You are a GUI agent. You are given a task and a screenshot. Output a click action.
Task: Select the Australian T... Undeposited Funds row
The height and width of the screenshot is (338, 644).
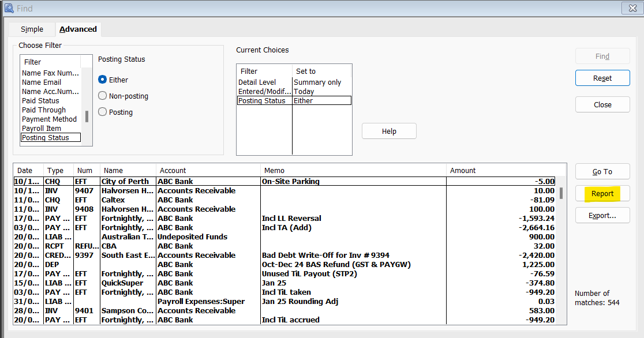[x=284, y=237]
